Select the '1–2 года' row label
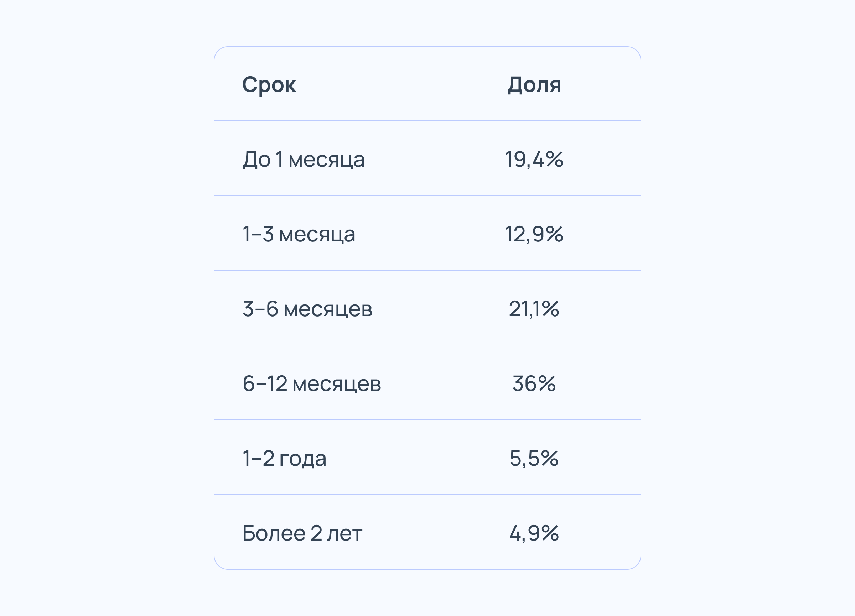The width and height of the screenshot is (855, 616). 284,459
